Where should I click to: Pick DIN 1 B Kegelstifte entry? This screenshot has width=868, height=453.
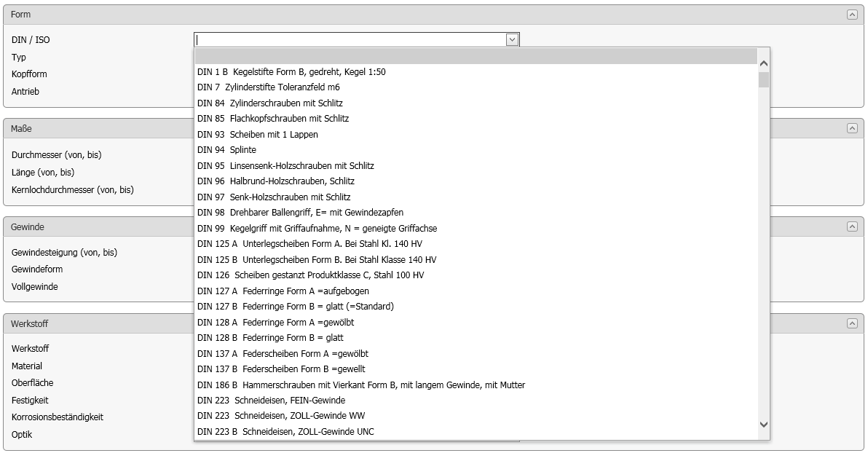(x=291, y=72)
